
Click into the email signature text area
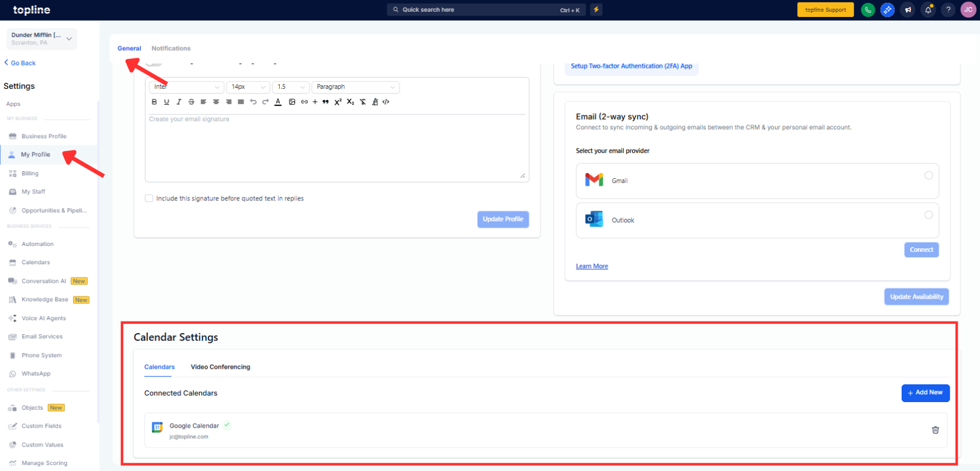tap(337, 148)
